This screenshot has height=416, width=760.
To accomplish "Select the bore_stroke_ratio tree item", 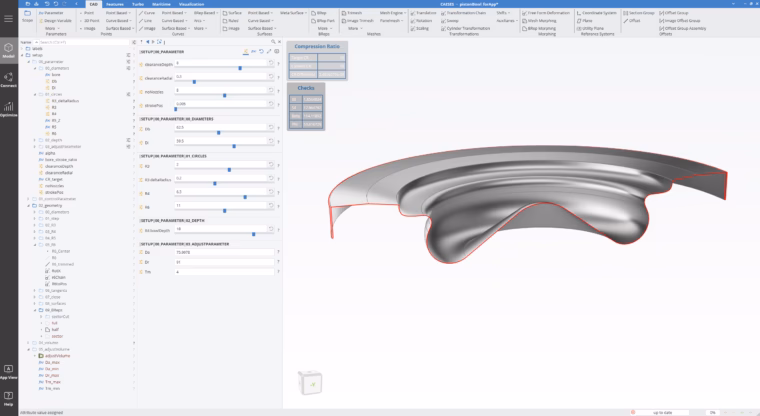I will click(61, 160).
